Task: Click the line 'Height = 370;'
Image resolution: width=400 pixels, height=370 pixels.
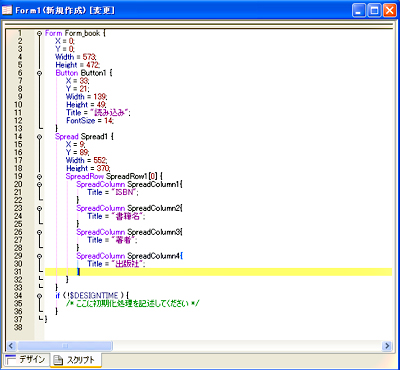Action: point(88,168)
